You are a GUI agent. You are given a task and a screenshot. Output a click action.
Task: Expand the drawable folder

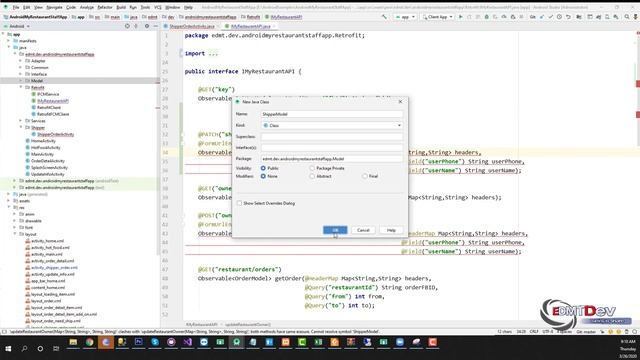[x=15, y=221]
